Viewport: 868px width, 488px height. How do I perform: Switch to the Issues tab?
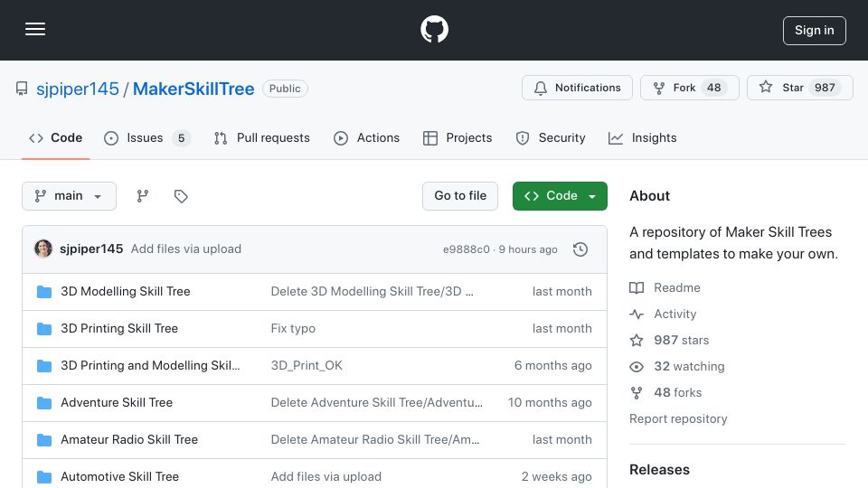click(146, 137)
